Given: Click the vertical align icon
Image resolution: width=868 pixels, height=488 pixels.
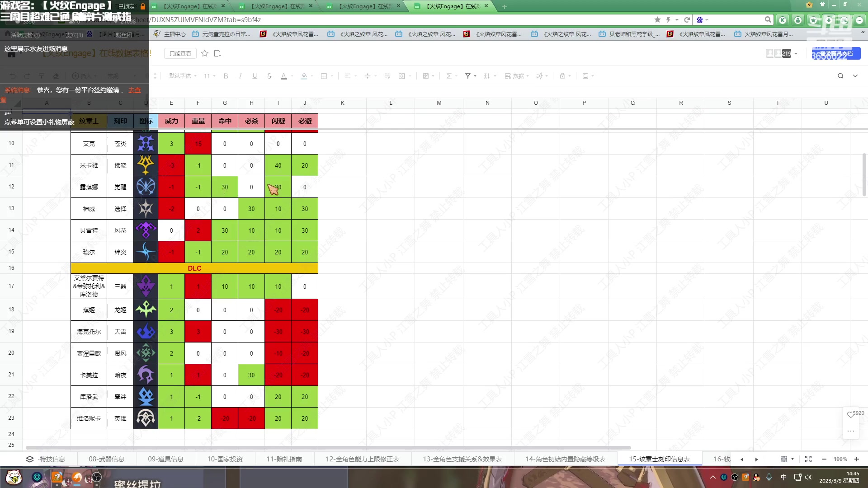Looking at the screenshot, I should [367, 76].
